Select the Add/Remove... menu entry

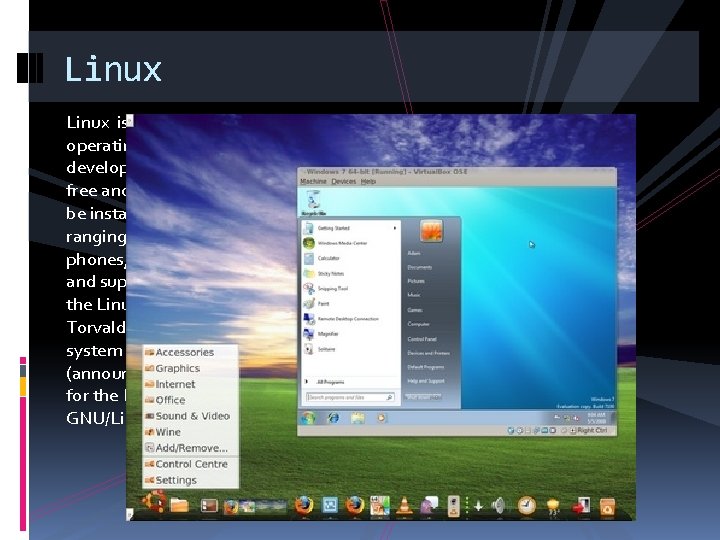click(191, 448)
